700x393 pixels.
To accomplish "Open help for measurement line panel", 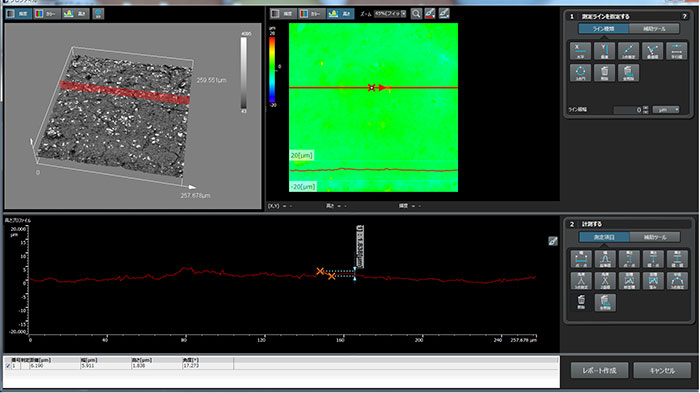I will [x=684, y=16].
